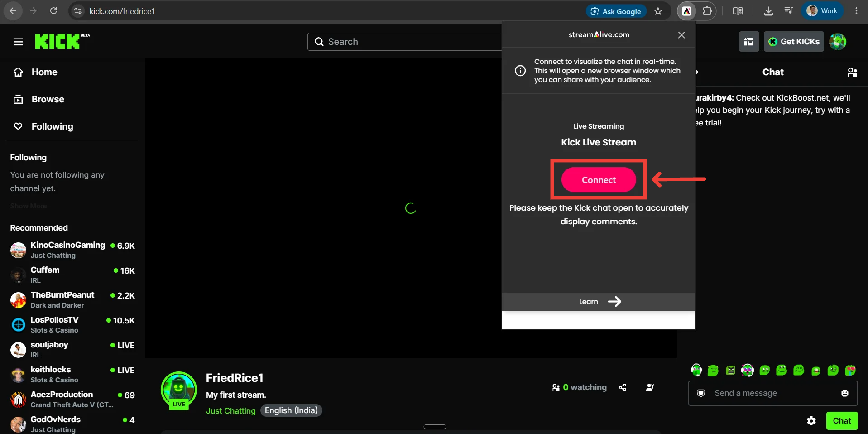The height and width of the screenshot is (434, 868).
Task: Open the FriedRice1 channel avatar
Action: (179, 390)
